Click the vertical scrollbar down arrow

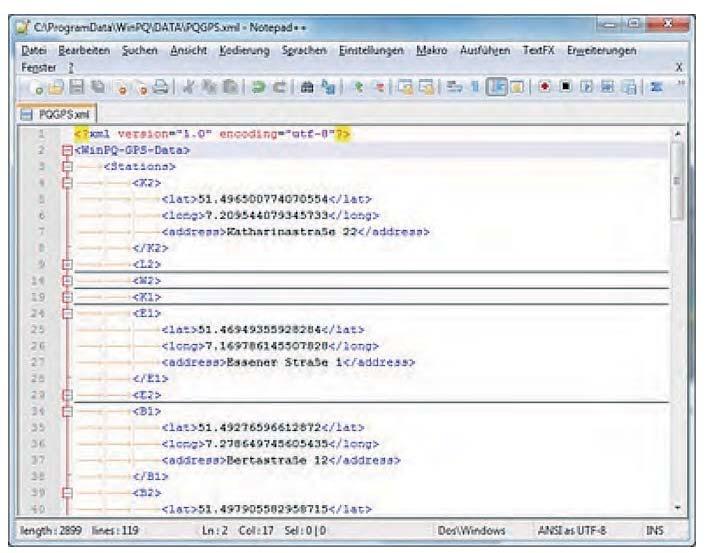(677, 507)
